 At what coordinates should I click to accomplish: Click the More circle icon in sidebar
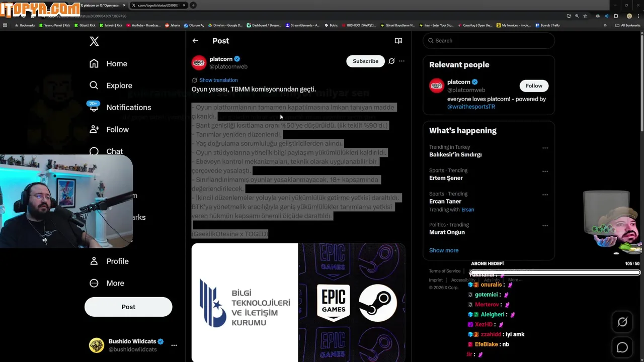point(94,283)
